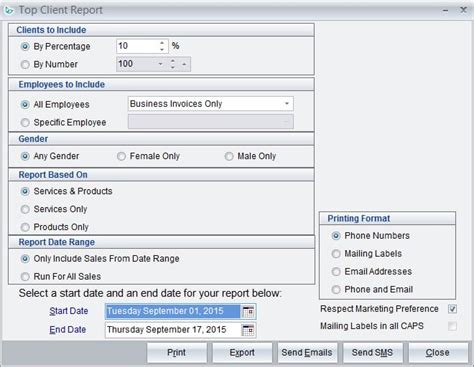This screenshot has height=367, width=474.
Task: Click the Report Based On heading
Action: coord(53,175)
